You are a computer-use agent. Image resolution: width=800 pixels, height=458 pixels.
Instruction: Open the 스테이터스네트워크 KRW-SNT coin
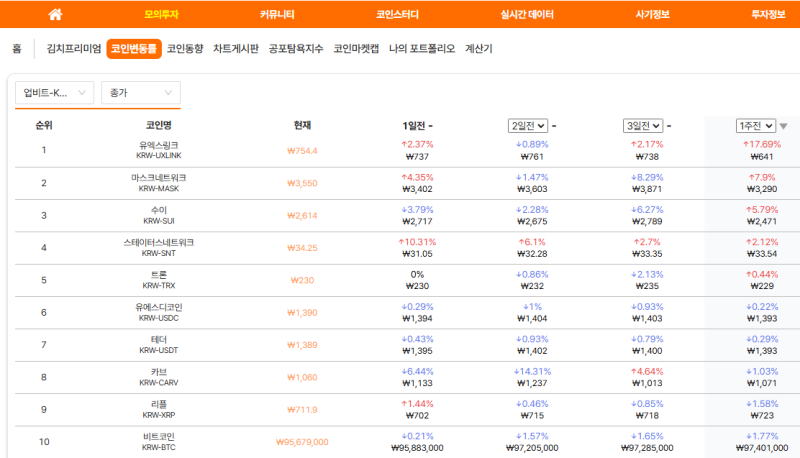pyautogui.click(x=159, y=247)
